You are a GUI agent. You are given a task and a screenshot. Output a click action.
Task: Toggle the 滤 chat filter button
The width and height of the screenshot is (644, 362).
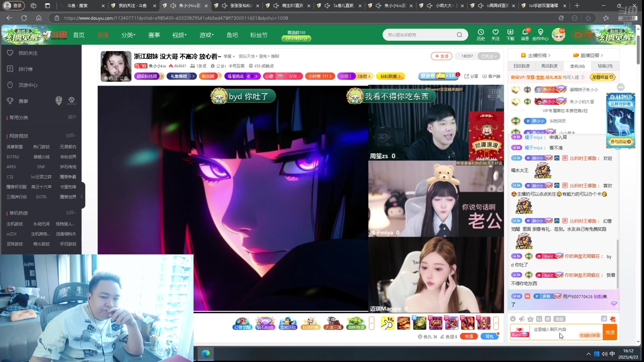(x=604, y=319)
